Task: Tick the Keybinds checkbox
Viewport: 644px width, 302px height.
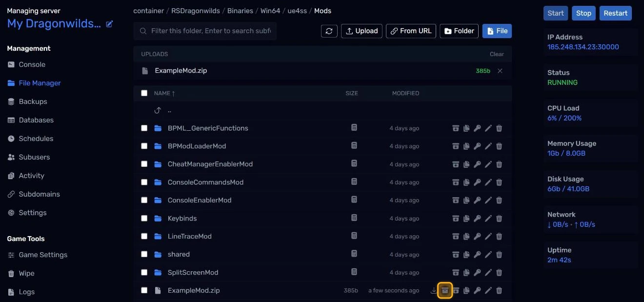Action: tap(144, 218)
